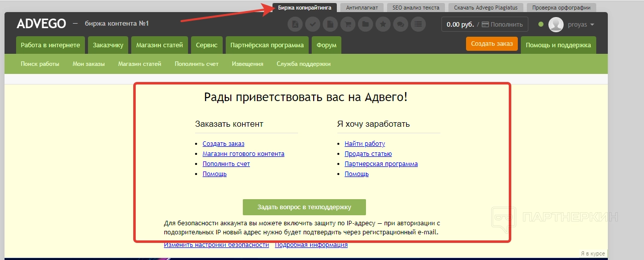
Task: Click the Заказать контент heading
Action: 229,124
